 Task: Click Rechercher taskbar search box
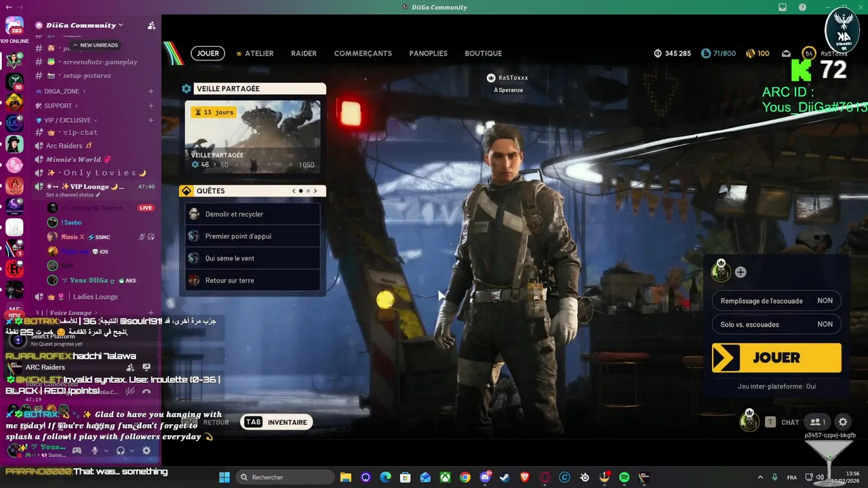click(285, 477)
